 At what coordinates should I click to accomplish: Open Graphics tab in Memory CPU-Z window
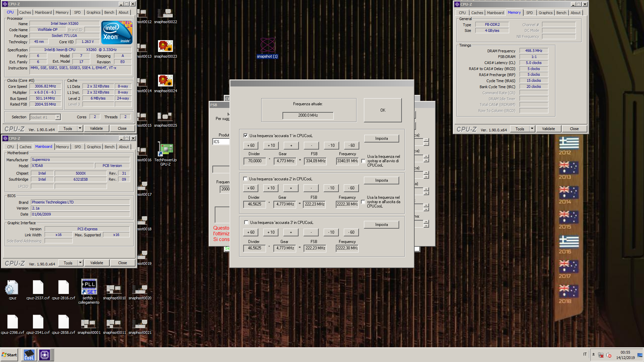coord(545,13)
